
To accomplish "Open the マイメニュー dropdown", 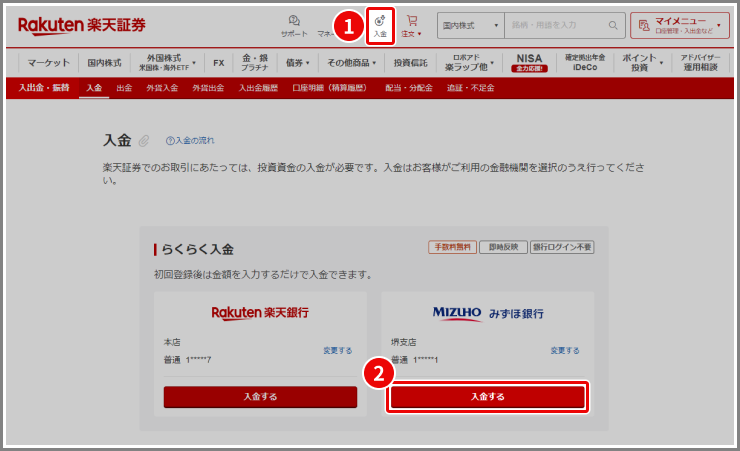I will tap(680, 25).
